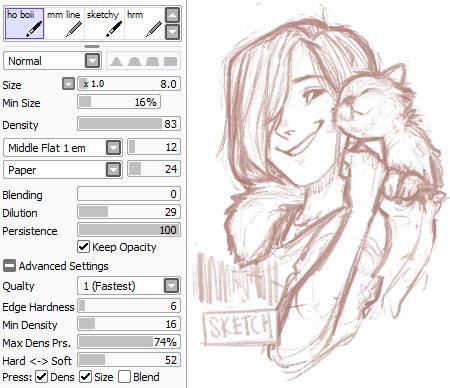This screenshot has width=450, height=388.
Task: Enable the Press Blend checkbox
Action: pos(124,377)
